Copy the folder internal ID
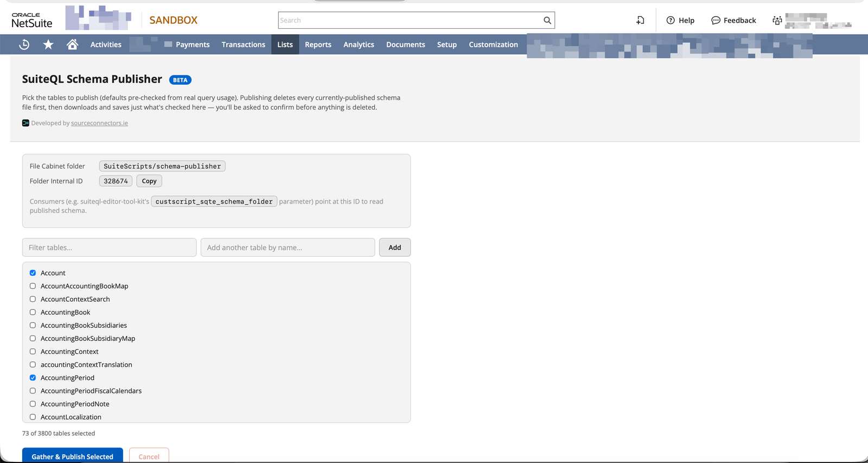Viewport: 868px width, 463px height. coord(149,181)
